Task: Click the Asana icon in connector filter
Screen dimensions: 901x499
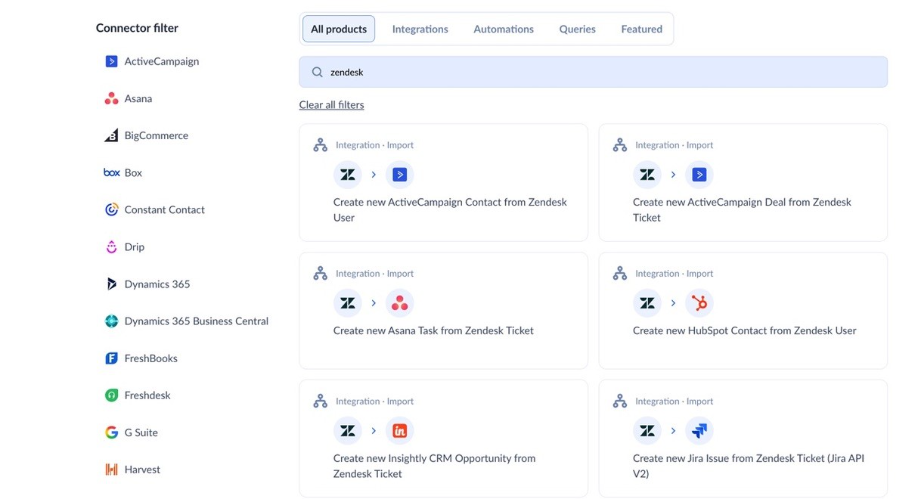Action: pyautogui.click(x=111, y=98)
